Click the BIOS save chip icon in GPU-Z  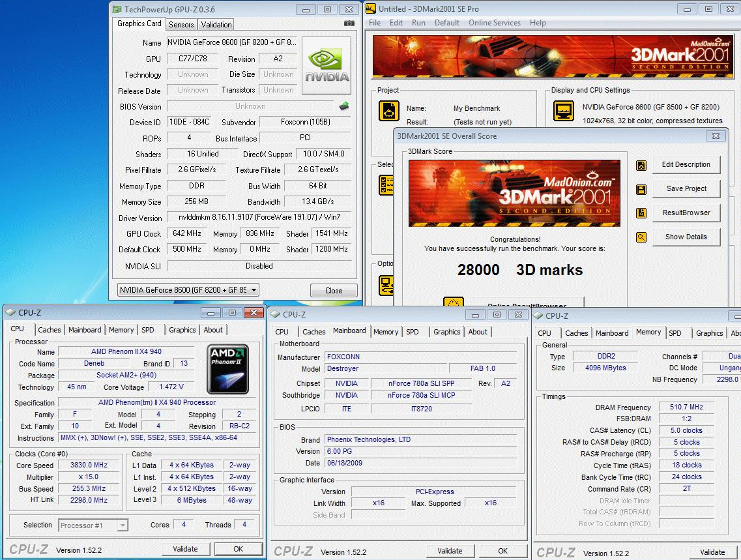[344, 106]
